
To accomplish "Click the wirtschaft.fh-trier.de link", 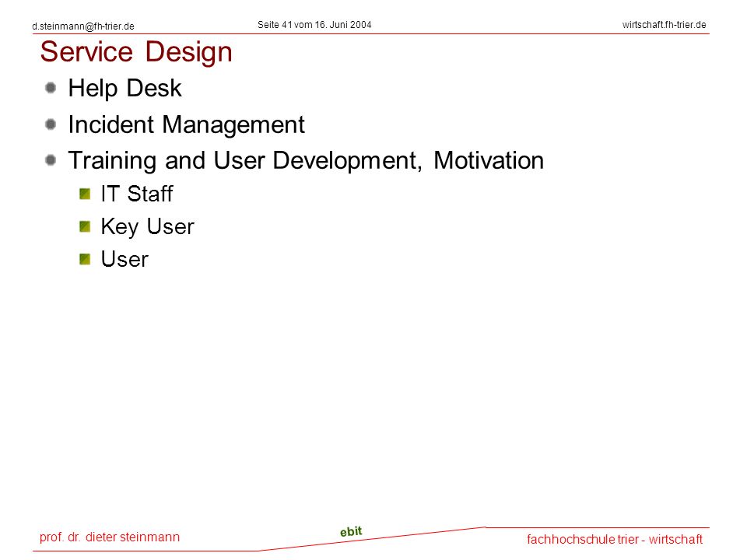I will coord(664,25).
